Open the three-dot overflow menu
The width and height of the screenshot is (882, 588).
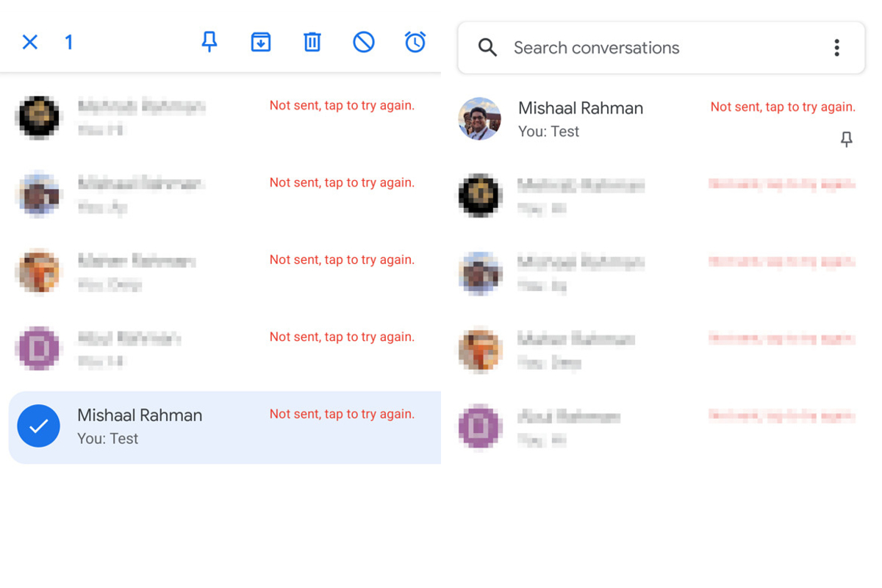836,47
